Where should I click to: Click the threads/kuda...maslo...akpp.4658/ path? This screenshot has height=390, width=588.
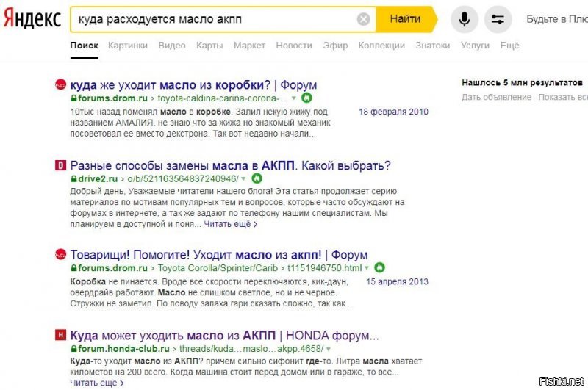(251, 349)
